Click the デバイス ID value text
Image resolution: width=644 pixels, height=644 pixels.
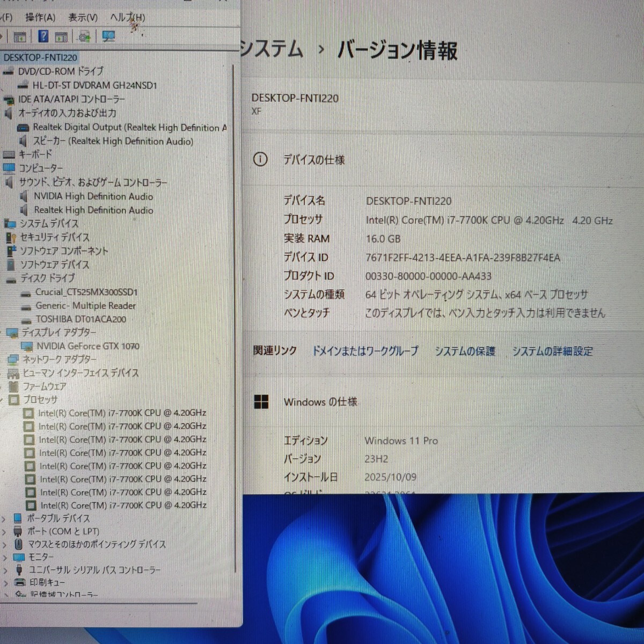(463, 258)
